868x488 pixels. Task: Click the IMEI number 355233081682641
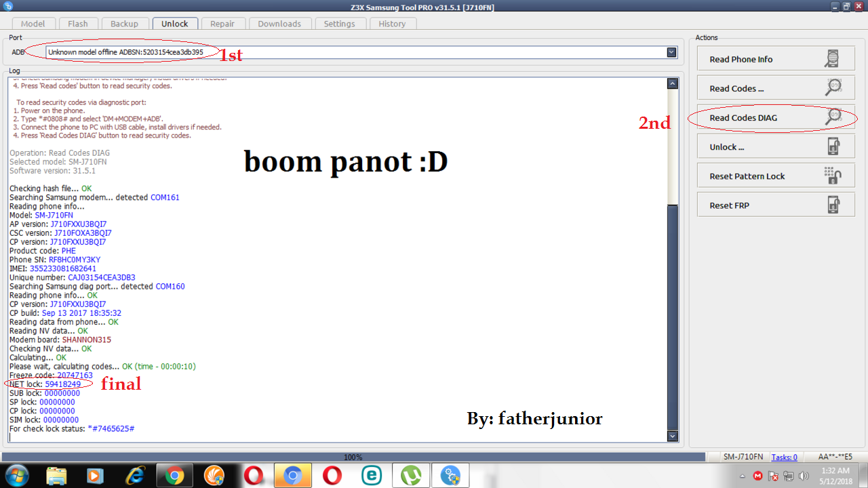tap(63, 268)
